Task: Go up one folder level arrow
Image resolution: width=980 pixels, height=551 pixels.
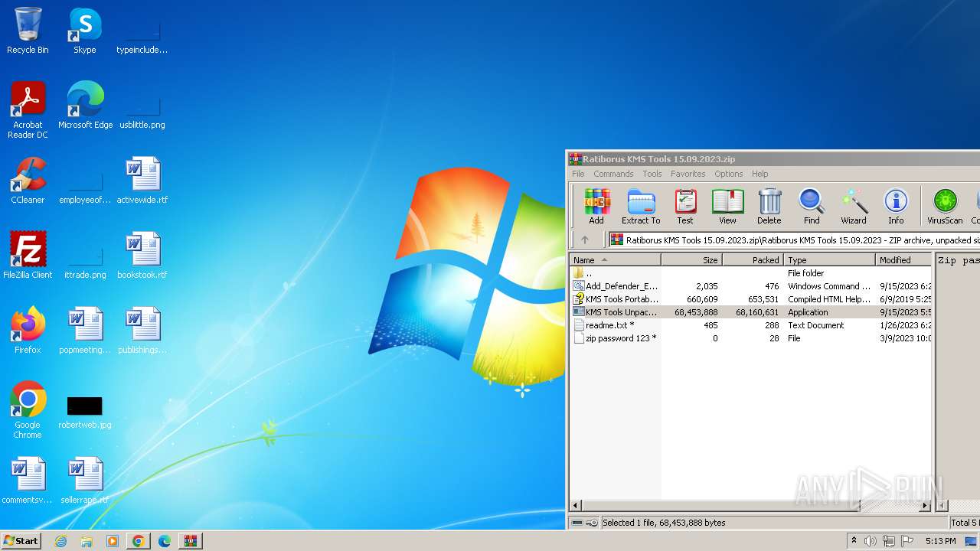Action: (585, 240)
